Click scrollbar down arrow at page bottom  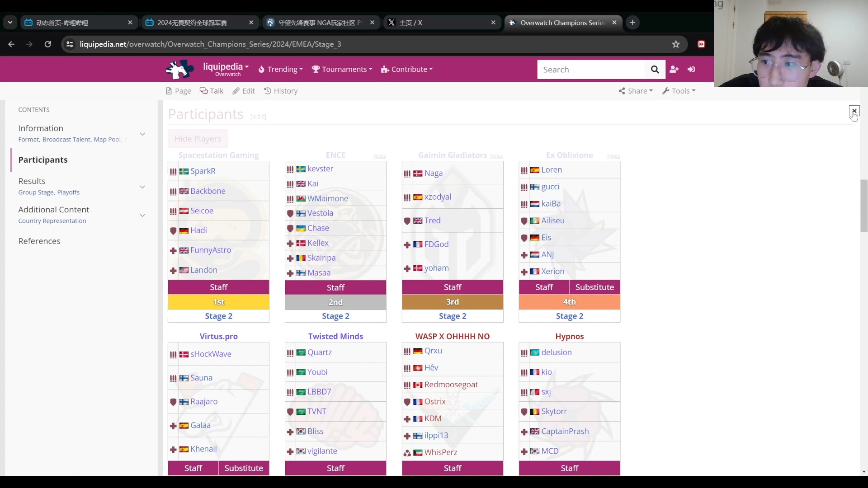point(864,472)
